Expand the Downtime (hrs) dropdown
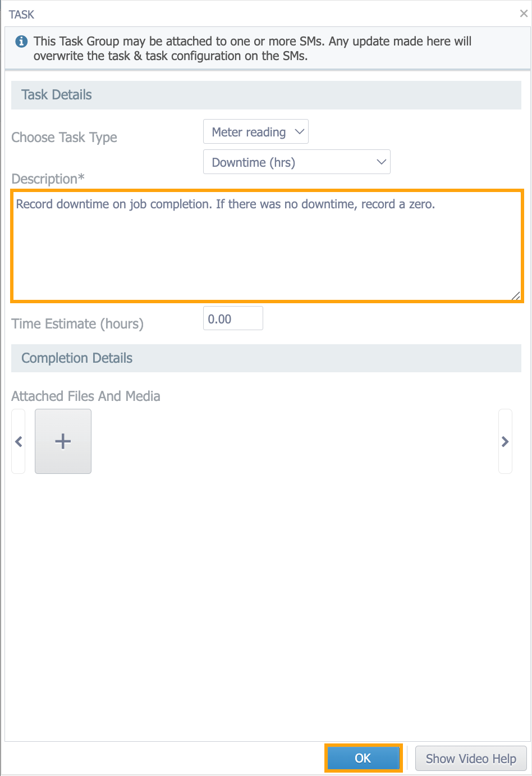The width and height of the screenshot is (532, 776). coord(296,162)
